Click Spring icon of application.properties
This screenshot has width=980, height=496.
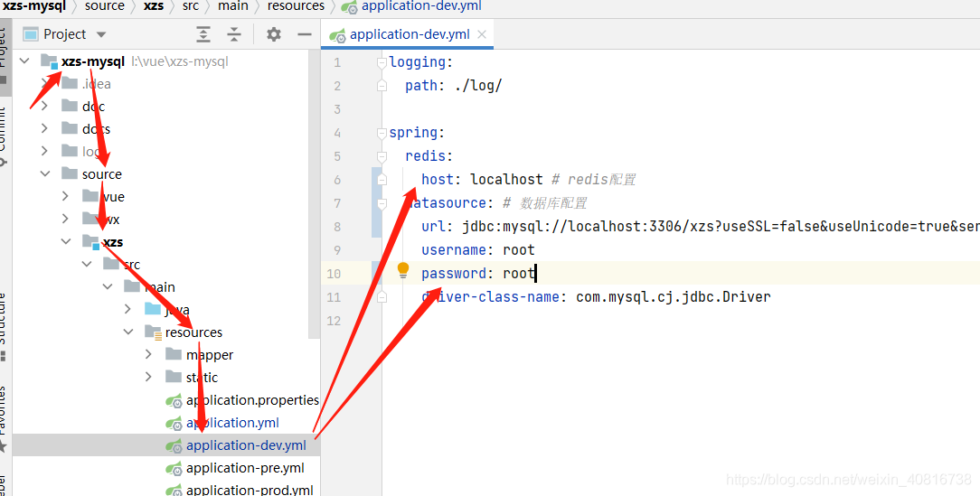point(174,400)
